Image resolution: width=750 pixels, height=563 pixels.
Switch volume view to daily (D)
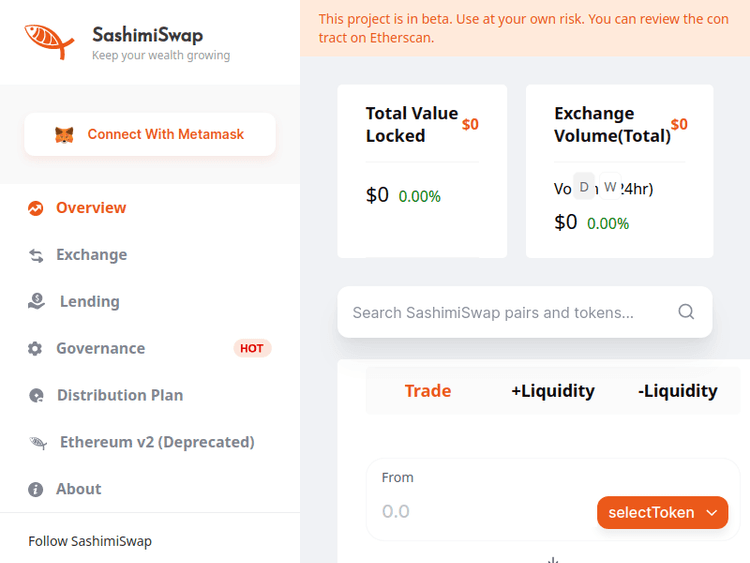[584, 187]
